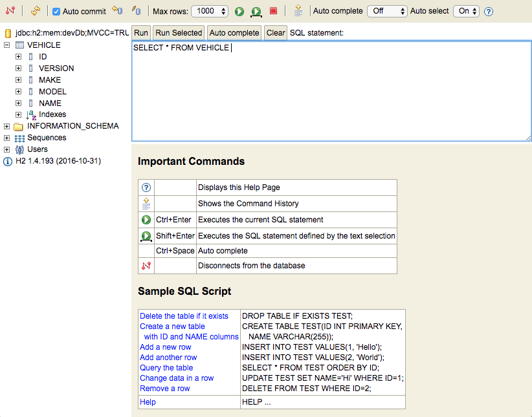Click the VEHICLE table icon

click(x=19, y=45)
